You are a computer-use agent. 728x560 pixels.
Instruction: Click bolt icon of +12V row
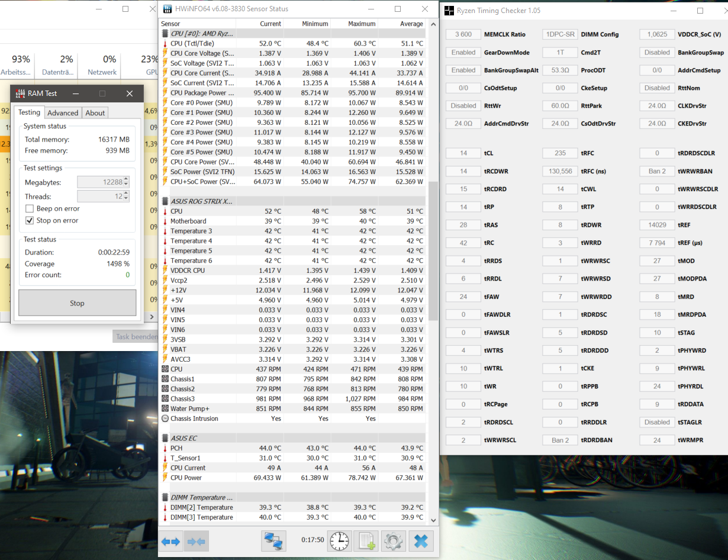pos(165,290)
